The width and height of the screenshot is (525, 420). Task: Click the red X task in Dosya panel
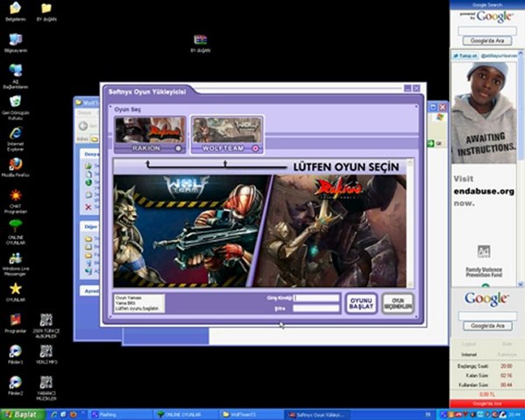tap(89, 207)
